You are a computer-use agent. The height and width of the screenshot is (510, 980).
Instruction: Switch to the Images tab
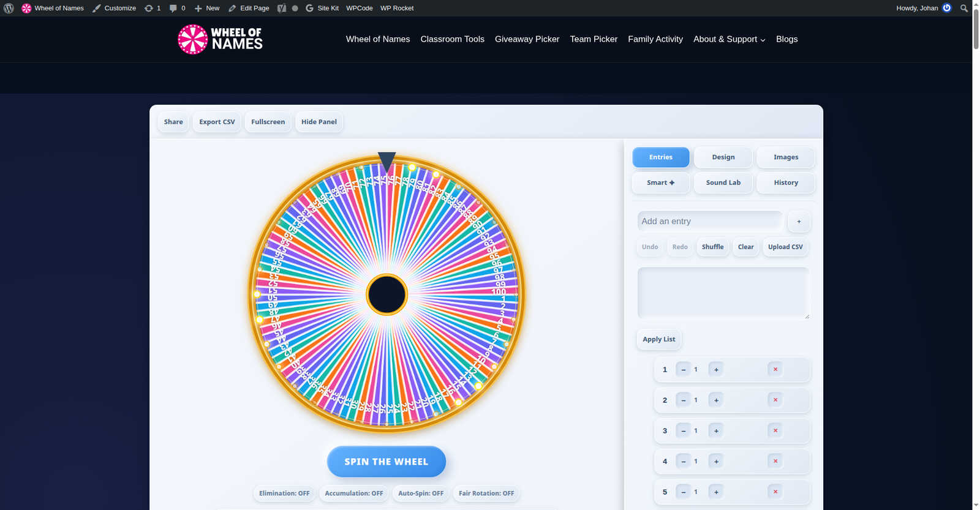coord(786,157)
